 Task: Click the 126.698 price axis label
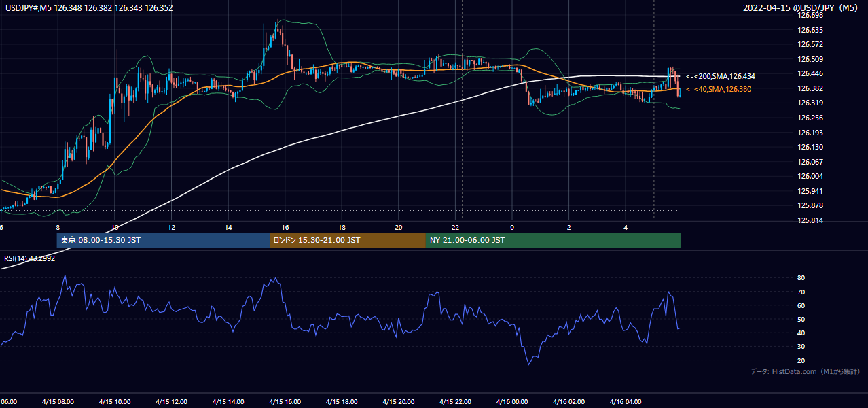click(x=810, y=15)
